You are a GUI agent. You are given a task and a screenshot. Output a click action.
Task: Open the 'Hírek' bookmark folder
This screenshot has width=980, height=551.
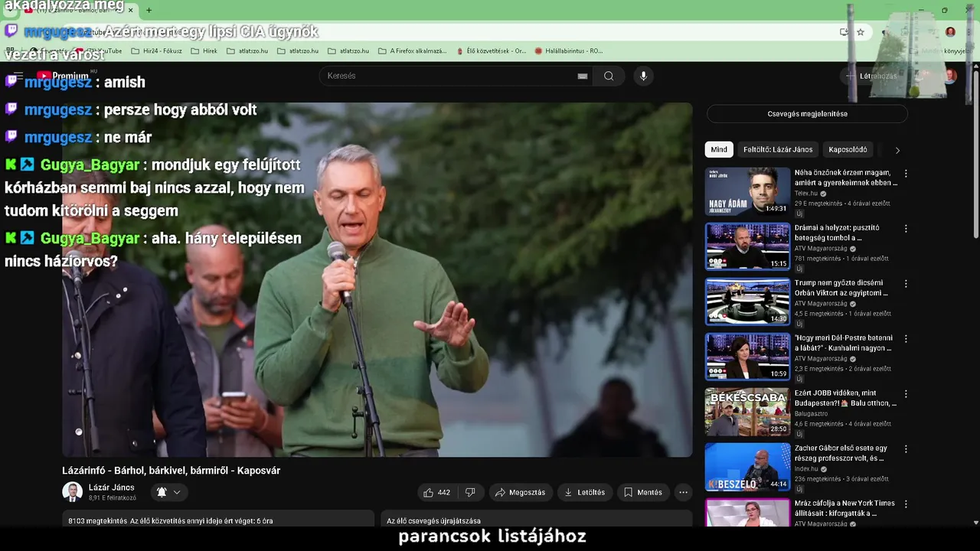coord(204,51)
